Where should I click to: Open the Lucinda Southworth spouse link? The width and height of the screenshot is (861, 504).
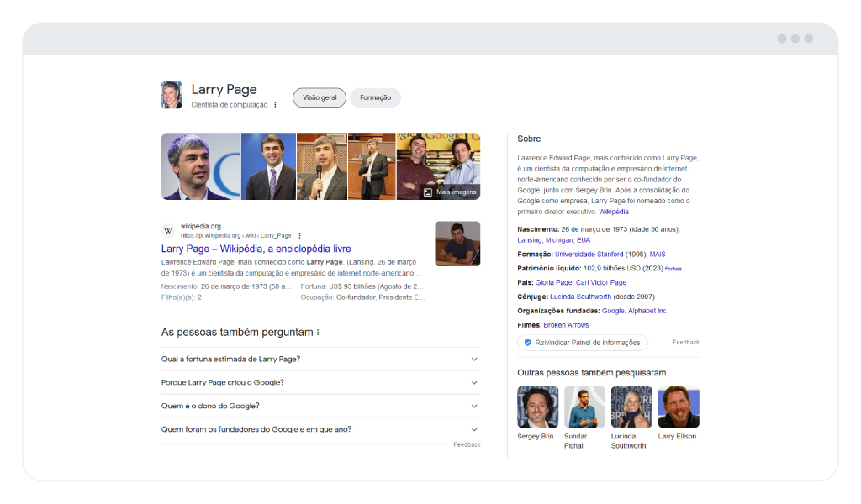pyautogui.click(x=580, y=297)
